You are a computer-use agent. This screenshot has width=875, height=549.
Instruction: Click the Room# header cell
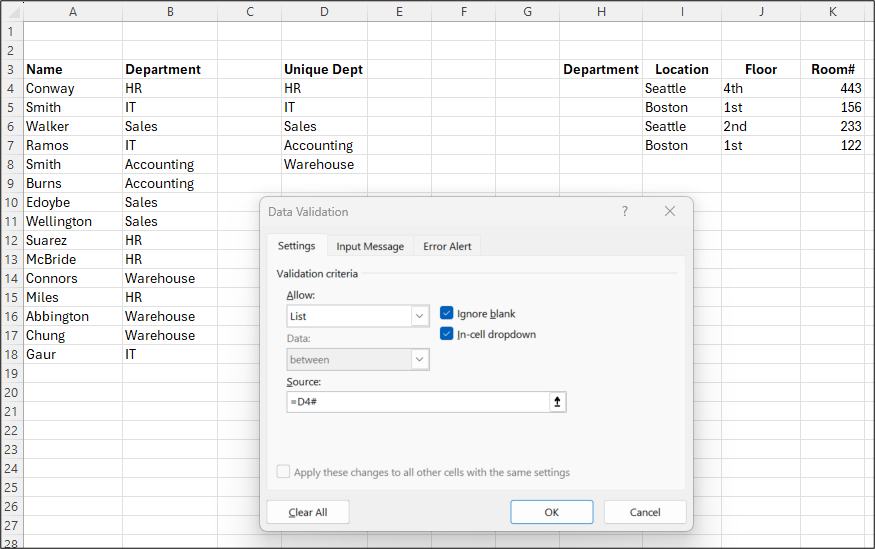coord(832,70)
